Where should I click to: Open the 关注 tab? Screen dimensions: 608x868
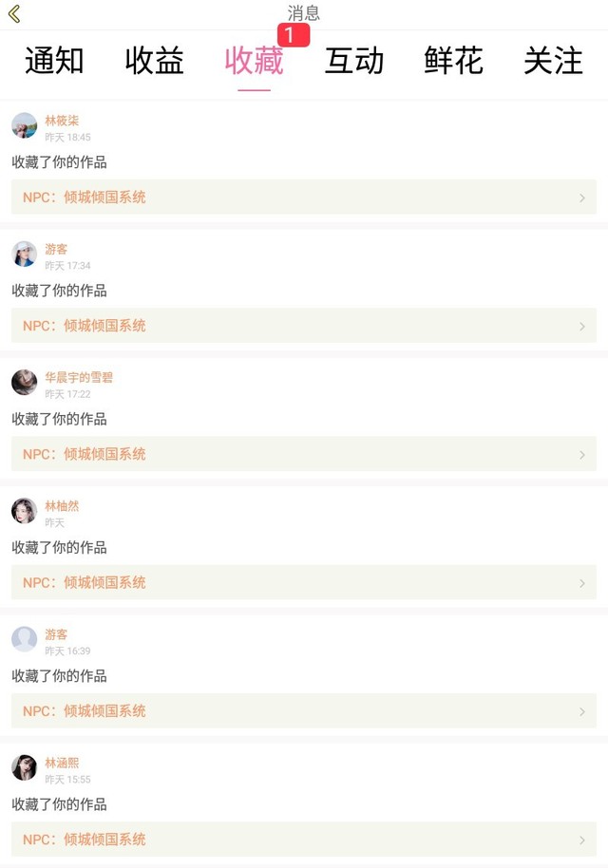tap(553, 61)
